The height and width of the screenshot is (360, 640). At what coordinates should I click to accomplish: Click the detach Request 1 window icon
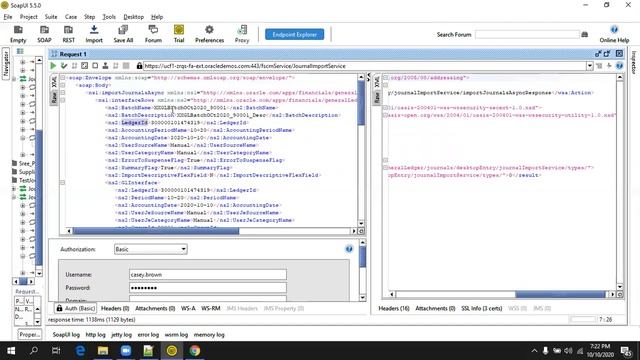pyautogui.click(x=607, y=54)
